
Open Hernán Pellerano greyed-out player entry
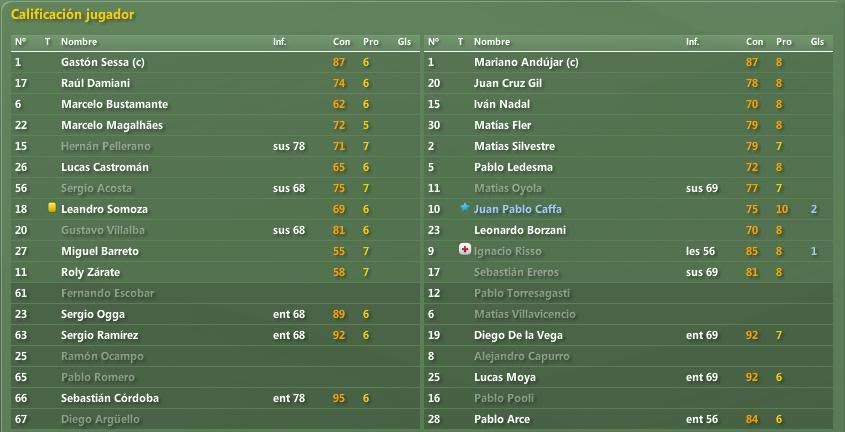point(106,146)
